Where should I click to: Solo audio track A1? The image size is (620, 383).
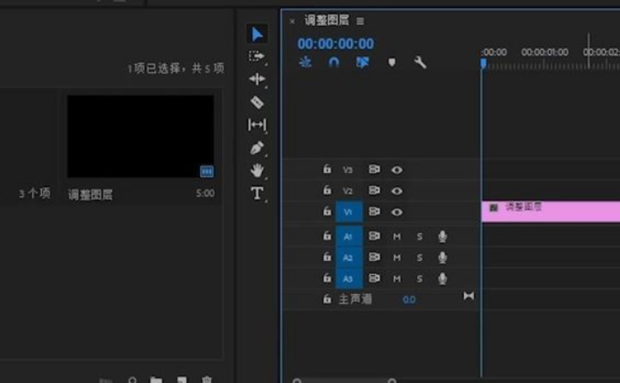[x=420, y=237]
